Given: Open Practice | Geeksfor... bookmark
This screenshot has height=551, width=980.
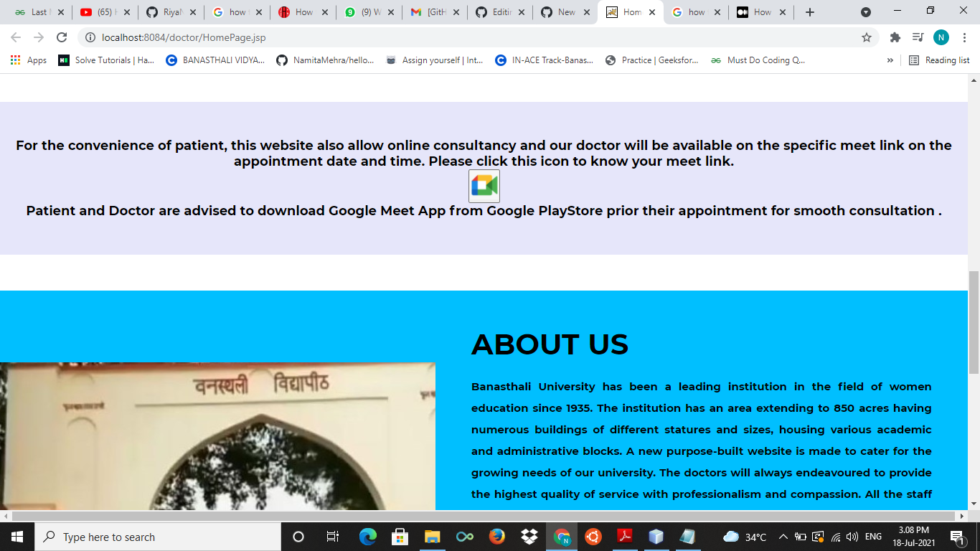Looking at the screenshot, I should point(652,60).
